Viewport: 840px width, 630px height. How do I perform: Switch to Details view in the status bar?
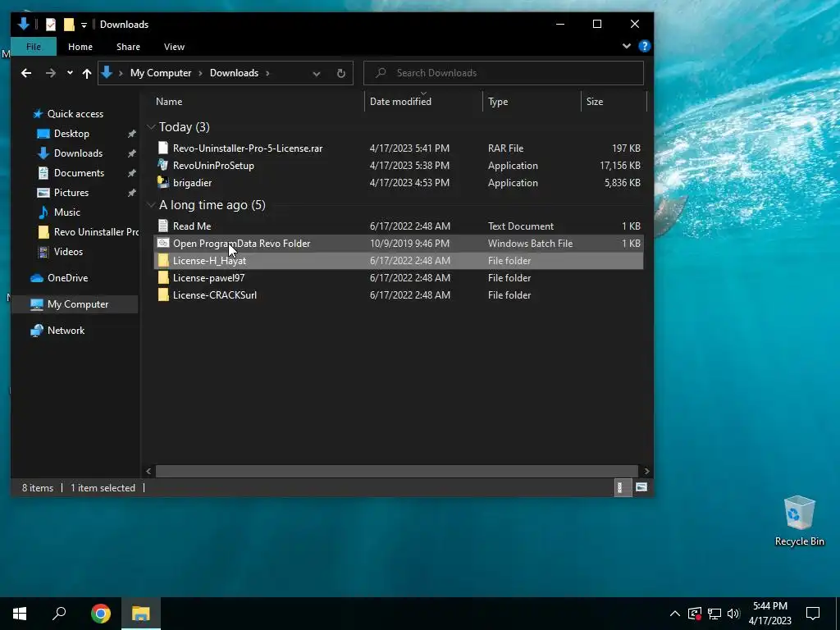pyautogui.click(x=622, y=487)
